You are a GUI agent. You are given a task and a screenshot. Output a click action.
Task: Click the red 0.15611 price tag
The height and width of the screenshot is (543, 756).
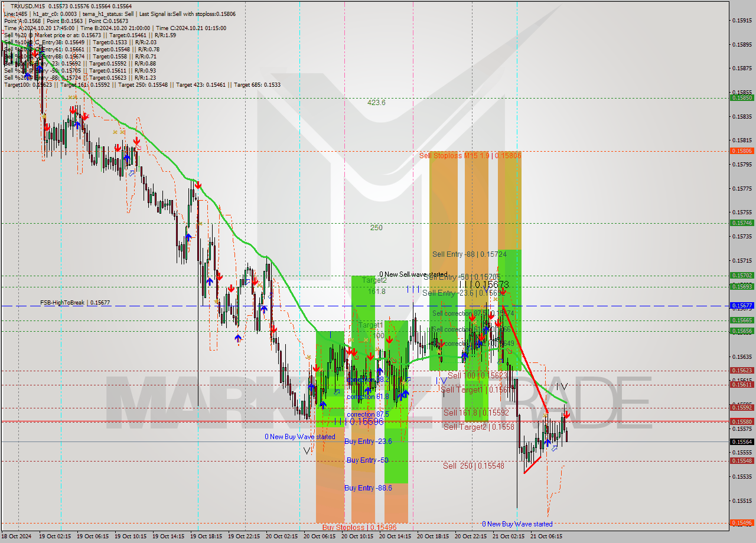click(x=742, y=385)
